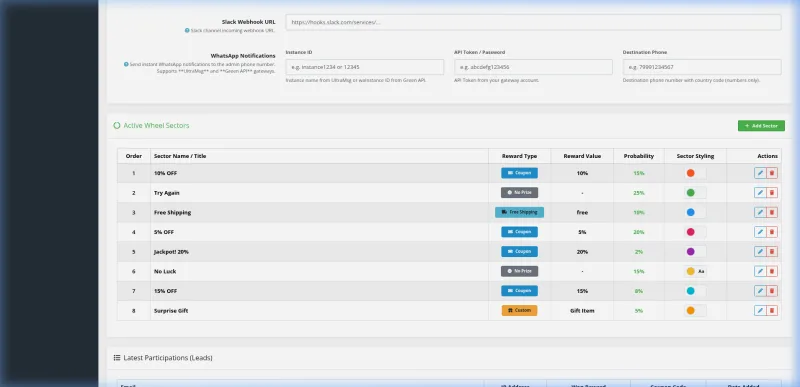Focus the Slack Webhook URL field
Image resolution: width=800 pixels, height=387 pixels.
[533, 22]
